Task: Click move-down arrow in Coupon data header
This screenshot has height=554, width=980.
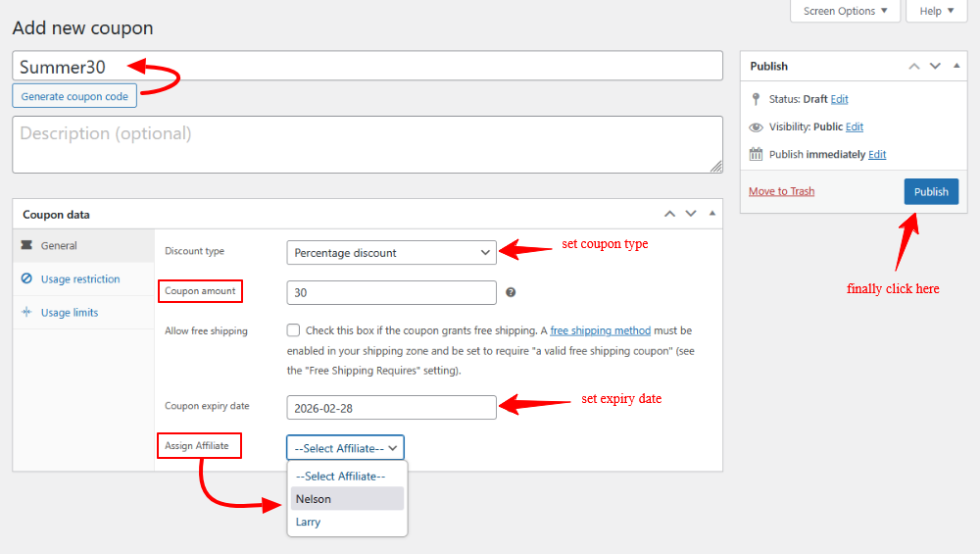Action: 691,214
